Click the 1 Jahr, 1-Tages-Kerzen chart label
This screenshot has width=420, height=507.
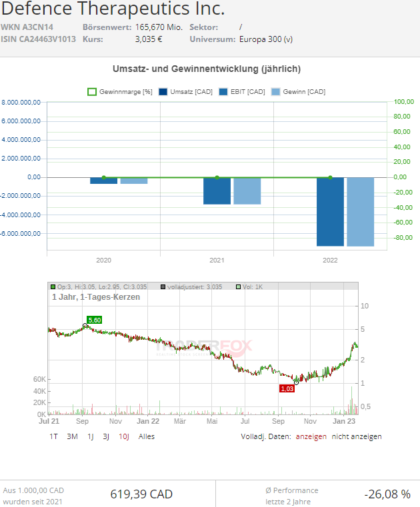pyautogui.click(x=96, y=297)
